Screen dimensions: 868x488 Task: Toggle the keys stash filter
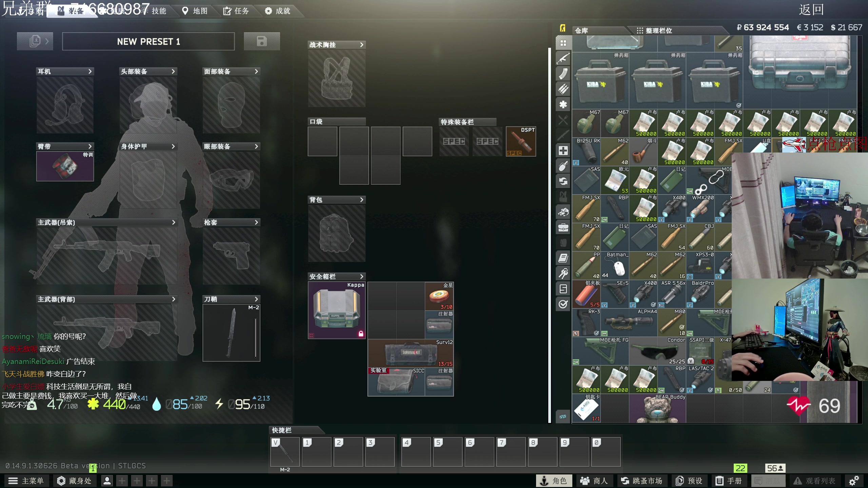(563, 273)
